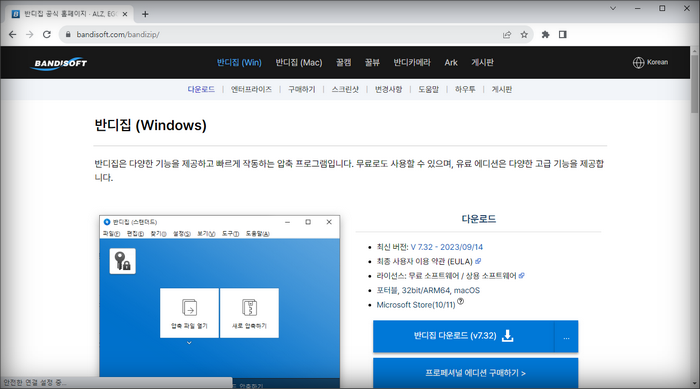Select 반디집 (Win) in top navigation

pyautogui.click(x=239, y=63)
